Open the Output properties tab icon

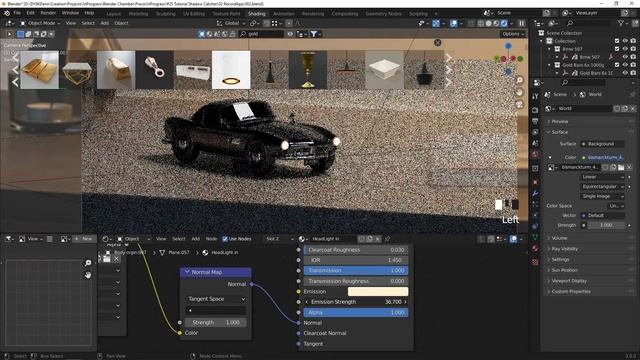coord(535,121)
